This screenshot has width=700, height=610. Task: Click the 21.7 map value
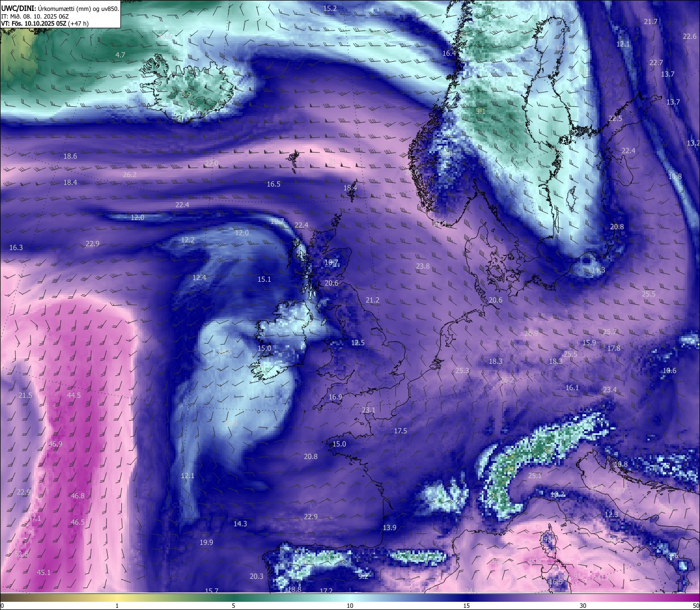point(651,21)
